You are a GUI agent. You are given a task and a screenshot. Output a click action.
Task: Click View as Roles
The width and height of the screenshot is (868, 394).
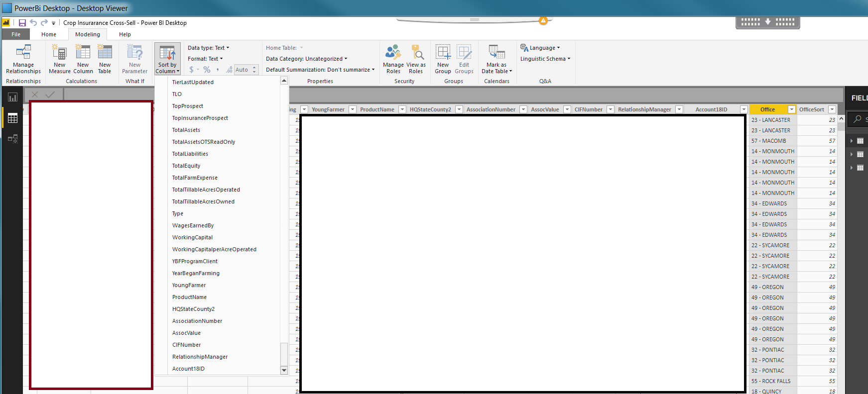[x=416, y=59]
